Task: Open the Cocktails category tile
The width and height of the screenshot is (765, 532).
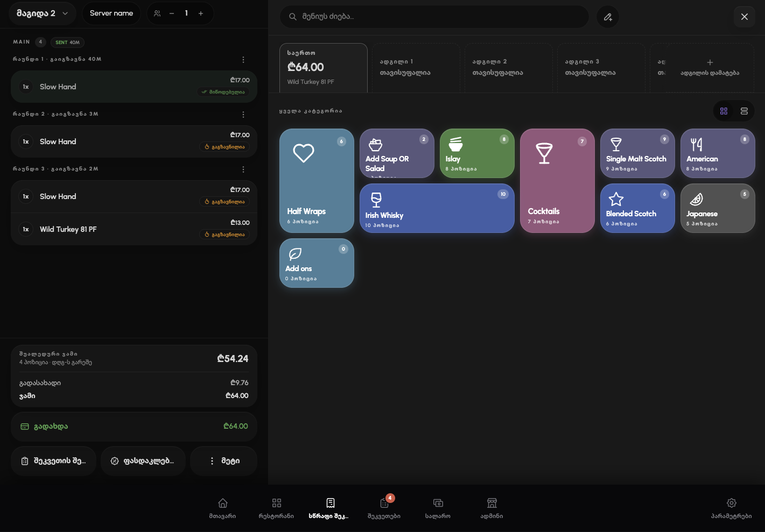Action: (x=557, y=181)
